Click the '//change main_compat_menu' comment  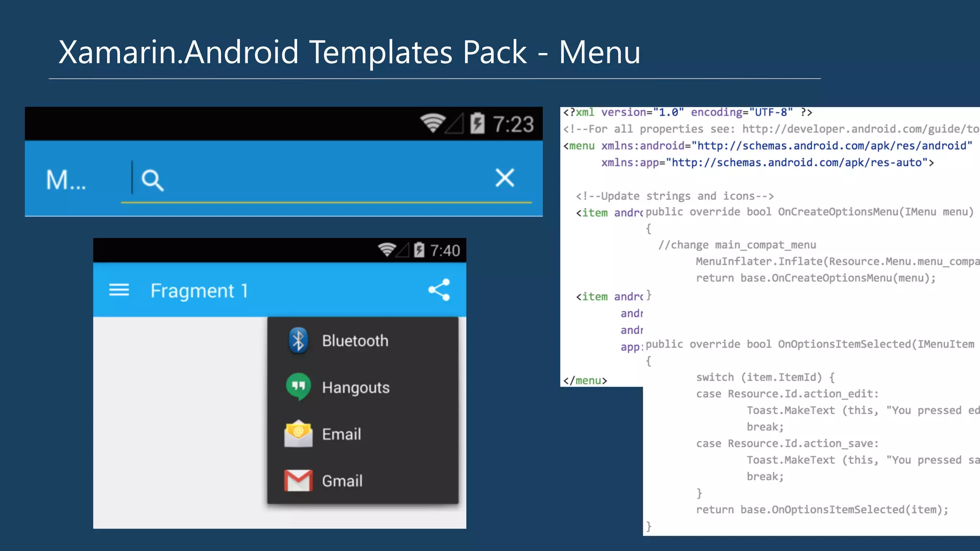tap(737, 245)
